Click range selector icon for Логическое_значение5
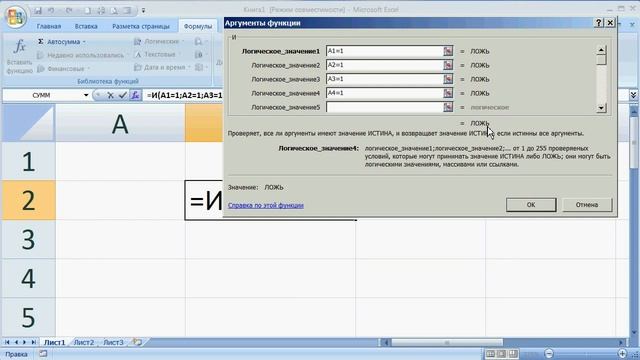Viewport: 640px width, 360px height. click(x=448, y=107)
